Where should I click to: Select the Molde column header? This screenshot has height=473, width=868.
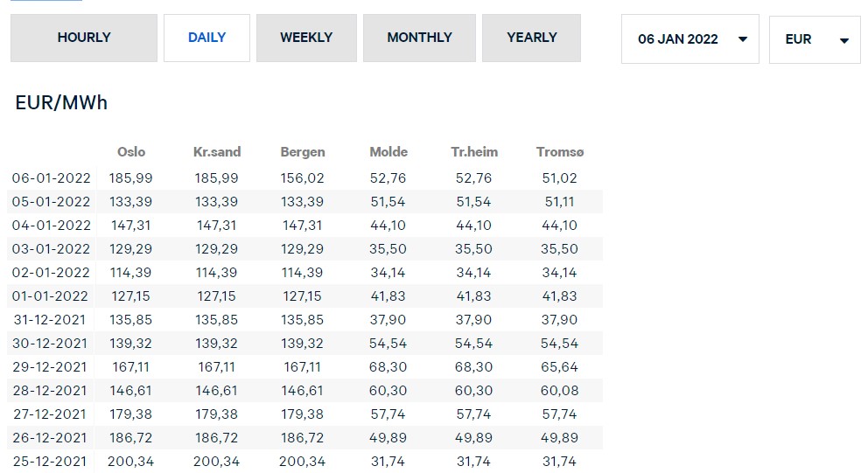[x=388, y=152]
